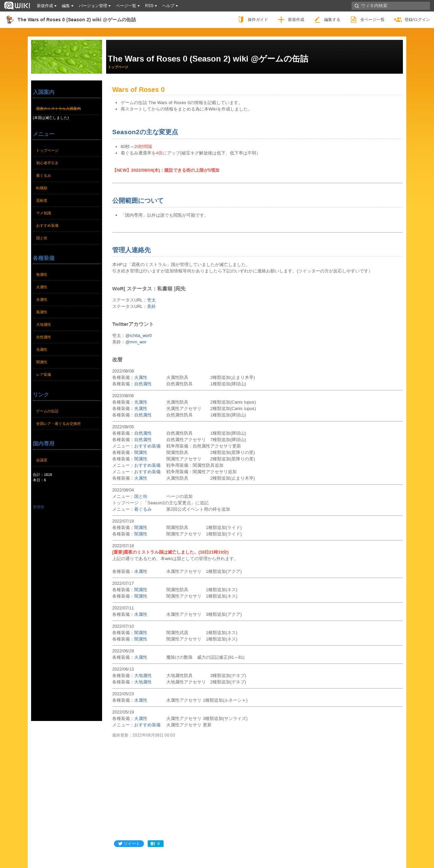Open おすすめ装備 link in 2022/05/19 entry
This screenshot has height=868, width=434.
[x=147, y=725]
